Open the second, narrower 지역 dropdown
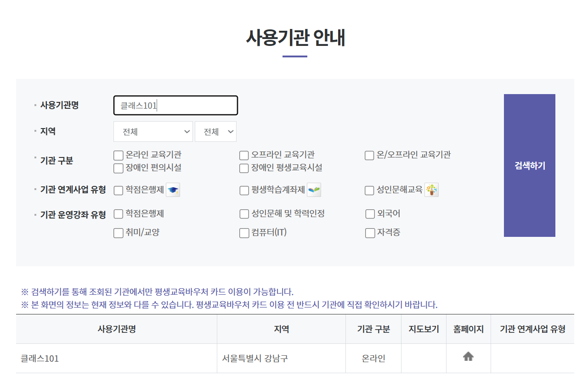Screen dimensions: 588x381 (x=215, y=132)
